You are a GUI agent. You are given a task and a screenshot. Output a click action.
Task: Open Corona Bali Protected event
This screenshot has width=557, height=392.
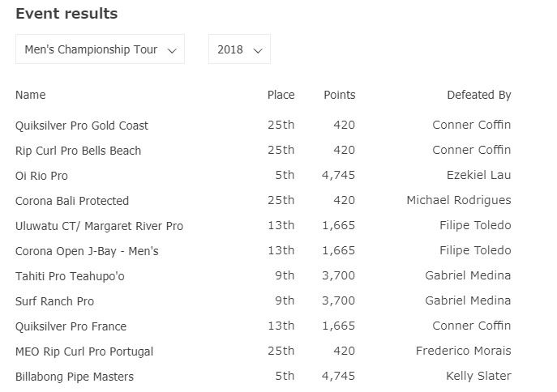coord(72,201)
